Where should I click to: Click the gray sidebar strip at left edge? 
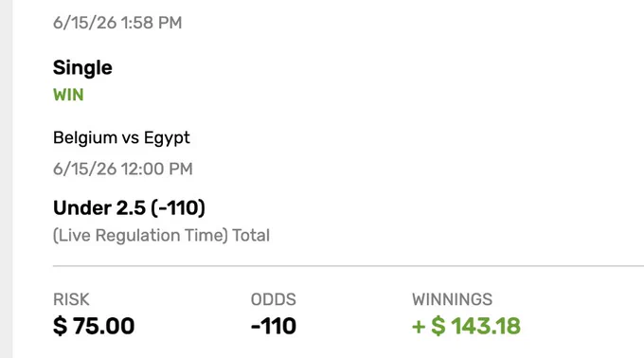click(x=7, y=179)
